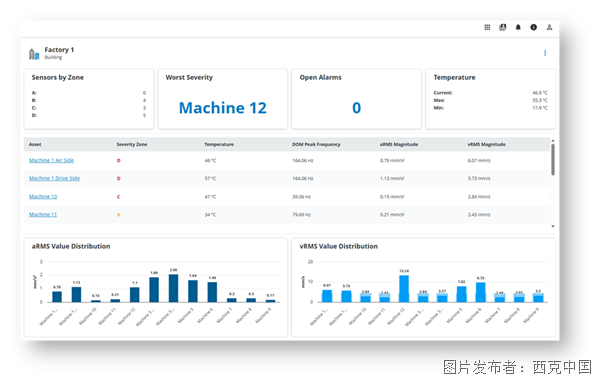
Task: Click the save/disk icon in top bar
Action: click(x=502, y=27)
